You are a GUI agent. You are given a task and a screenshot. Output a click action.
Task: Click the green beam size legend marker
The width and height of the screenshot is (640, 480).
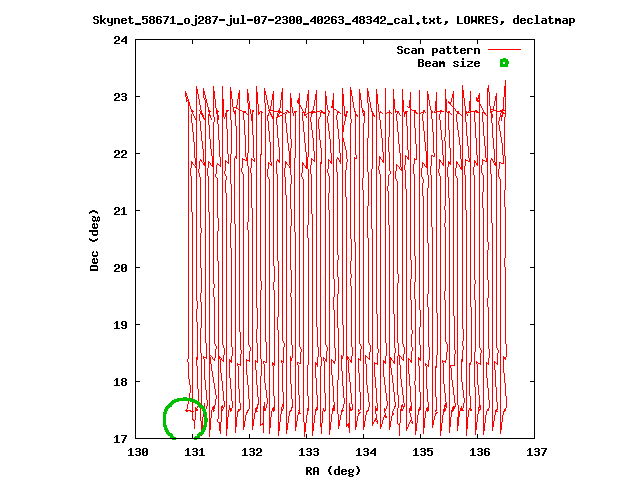click(x=504, y=63)
